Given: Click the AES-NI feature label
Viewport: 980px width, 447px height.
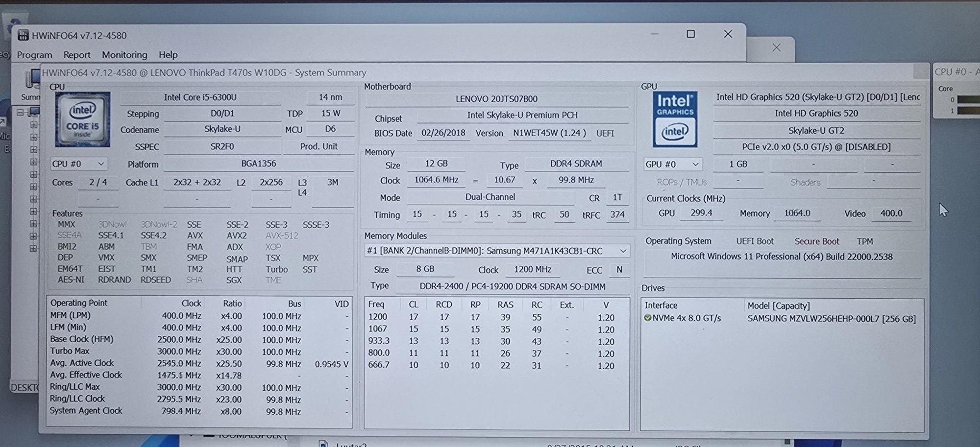Looking at the screenshot, I should [x=71, y=280].
